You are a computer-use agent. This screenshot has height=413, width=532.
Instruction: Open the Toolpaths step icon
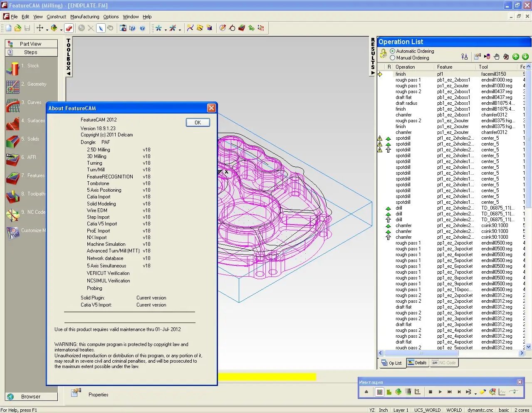tap(12, 197)
